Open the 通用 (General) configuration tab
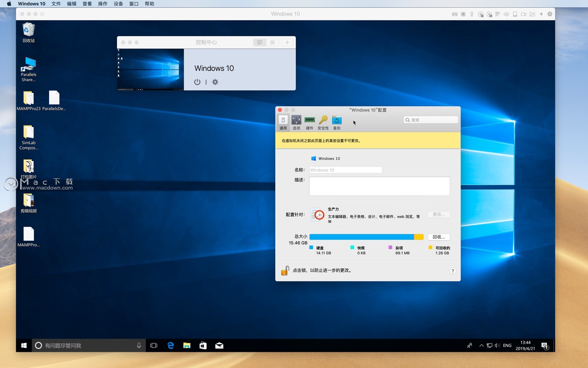This screenshot has width=588, height=368. tap(283, 122)
